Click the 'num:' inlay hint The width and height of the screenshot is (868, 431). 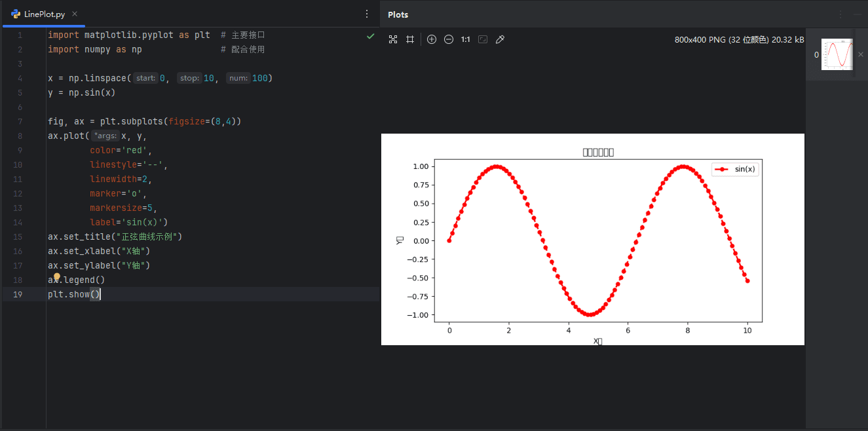238,78
